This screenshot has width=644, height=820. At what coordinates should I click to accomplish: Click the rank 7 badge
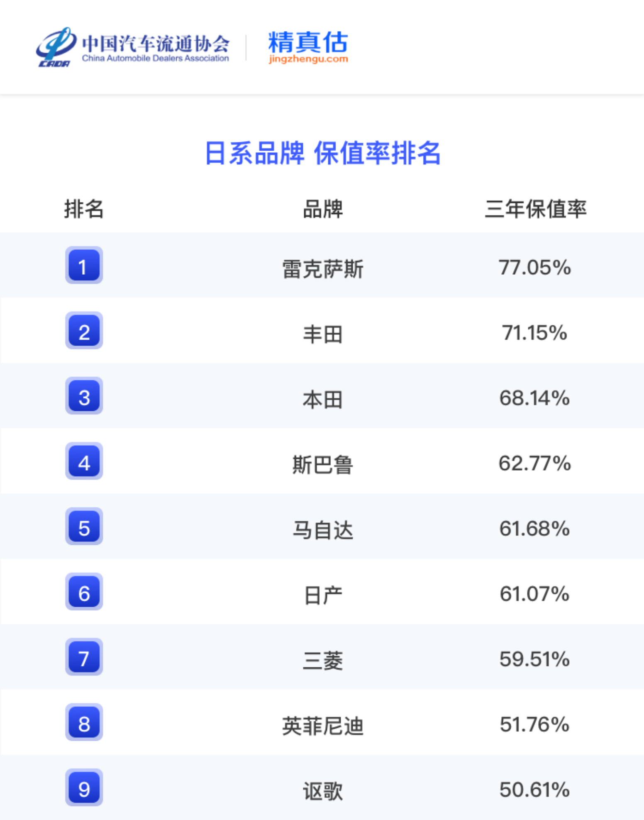(84, 657)
